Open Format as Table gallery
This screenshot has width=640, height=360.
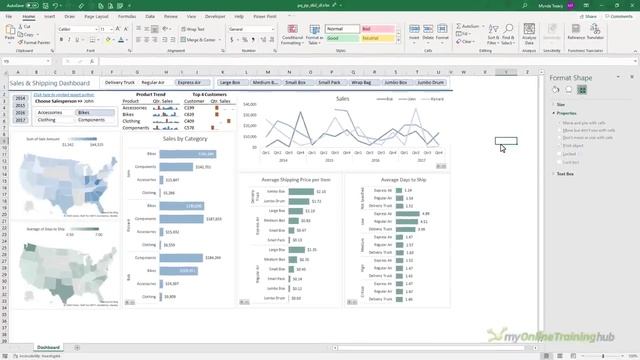315,34
